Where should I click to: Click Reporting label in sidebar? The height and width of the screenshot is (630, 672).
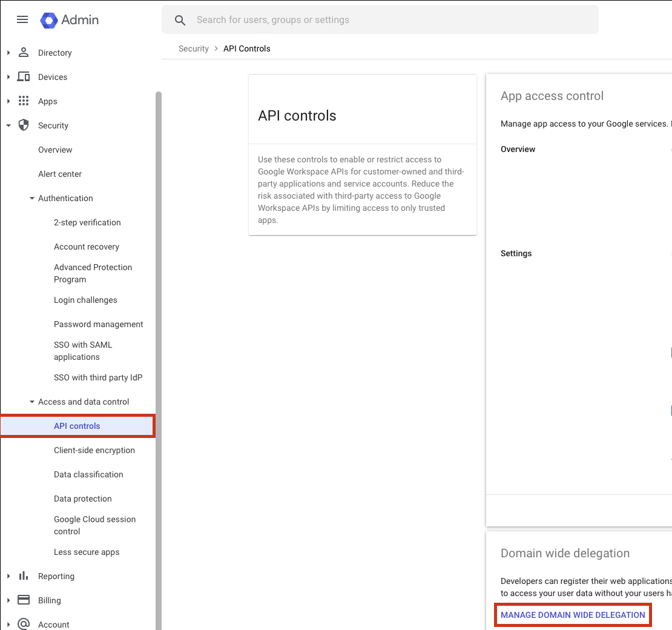coord(56,576)
